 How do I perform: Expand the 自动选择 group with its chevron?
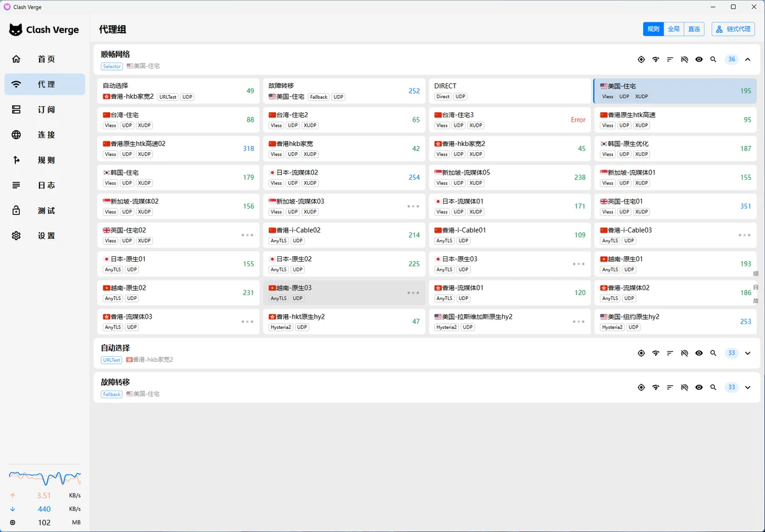(748, 353)
